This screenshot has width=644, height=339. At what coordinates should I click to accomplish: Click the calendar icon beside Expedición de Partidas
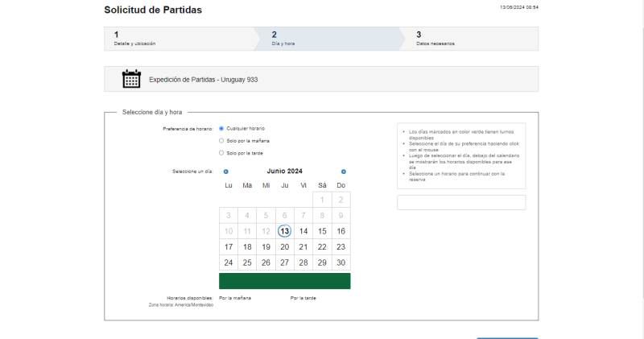click(131, 79)
